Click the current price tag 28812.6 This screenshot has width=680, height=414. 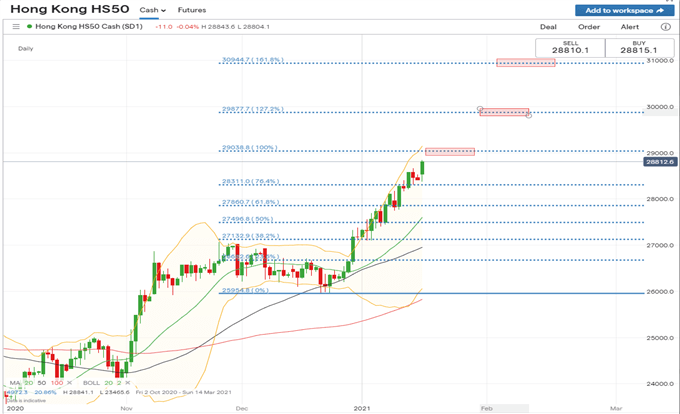click(x=660, y=162)
